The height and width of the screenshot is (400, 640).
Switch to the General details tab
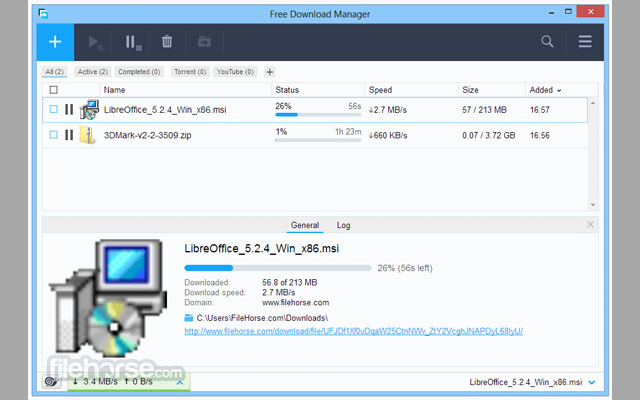pyautogui.click(x=305, y=225)
